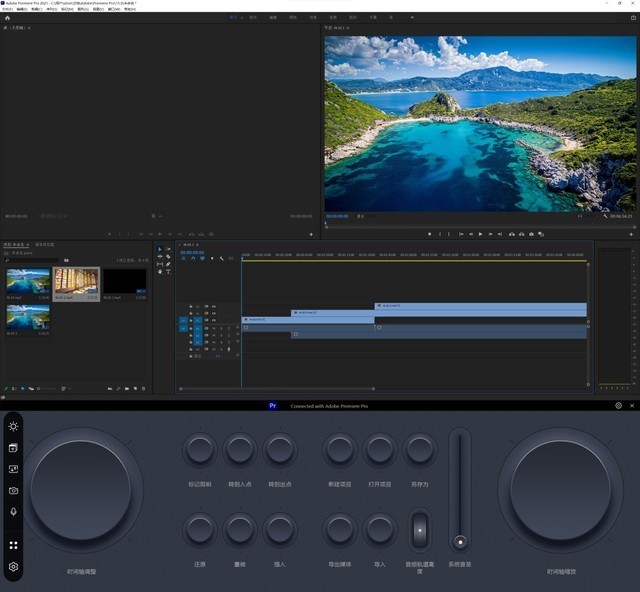Click the Premiere home icon
Screen dimensions: 640x592
click(x=7, y=17)
